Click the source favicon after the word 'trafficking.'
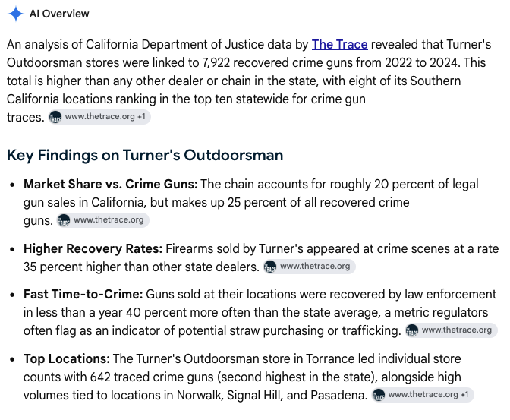Screen dimensions: 510x420 [x=412, y=330]
